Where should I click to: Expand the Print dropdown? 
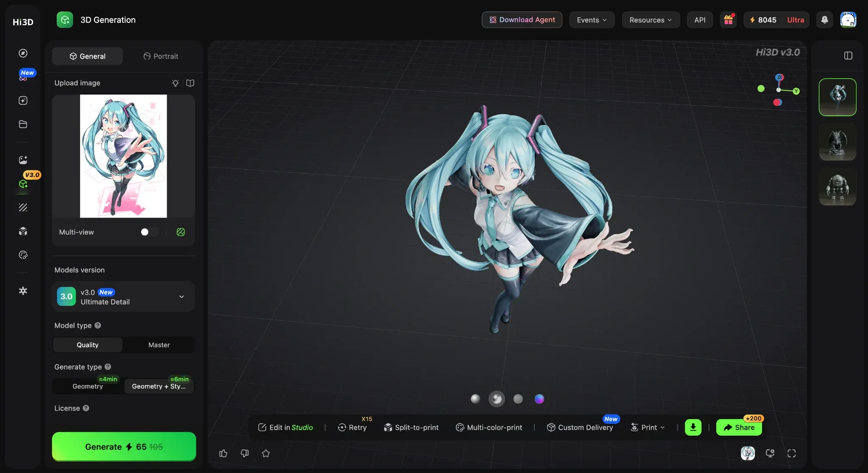coord(648,428)
